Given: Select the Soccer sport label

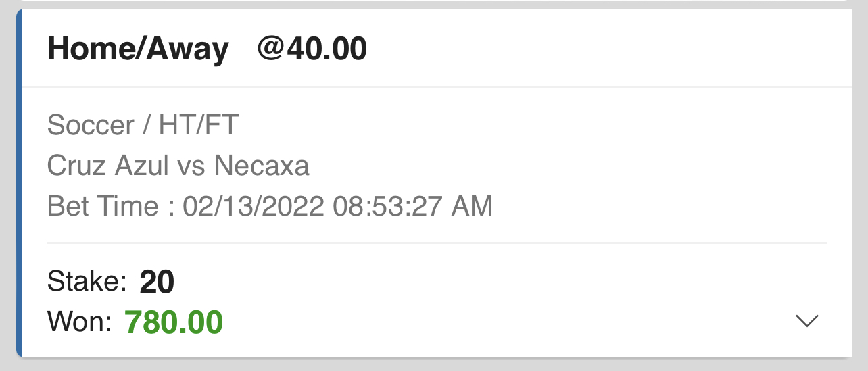Looking at the screenshot, I should tap(91, 126).
